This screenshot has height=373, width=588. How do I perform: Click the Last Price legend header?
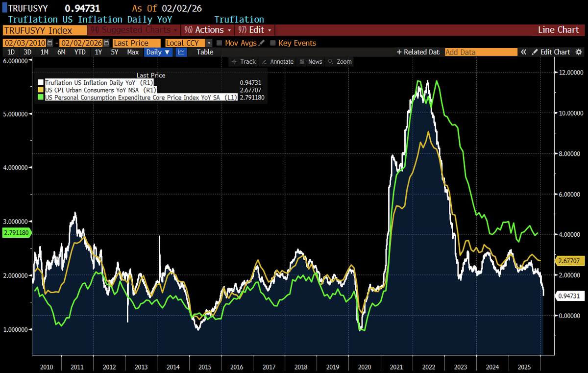point(151,75)
